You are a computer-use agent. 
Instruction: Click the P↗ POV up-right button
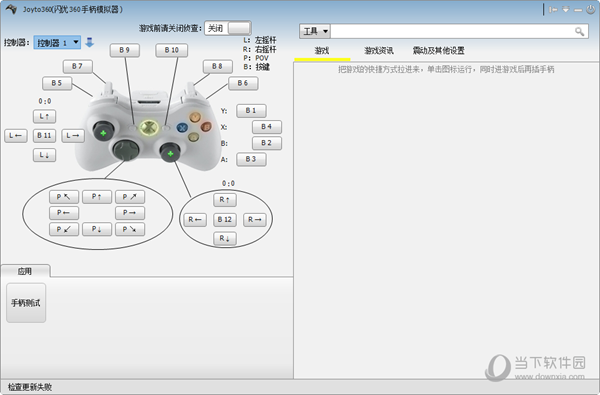click(x=130, y=197)
